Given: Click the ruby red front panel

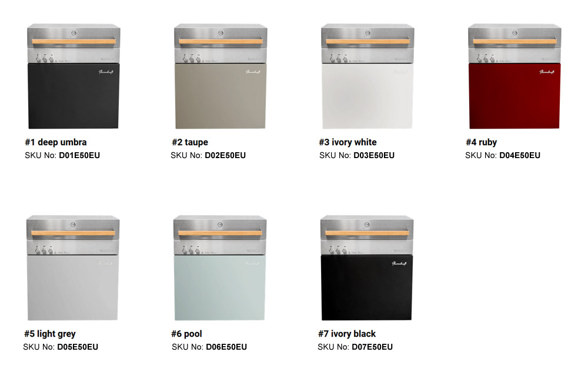Looking at the screenshot, I should (514, 96).
